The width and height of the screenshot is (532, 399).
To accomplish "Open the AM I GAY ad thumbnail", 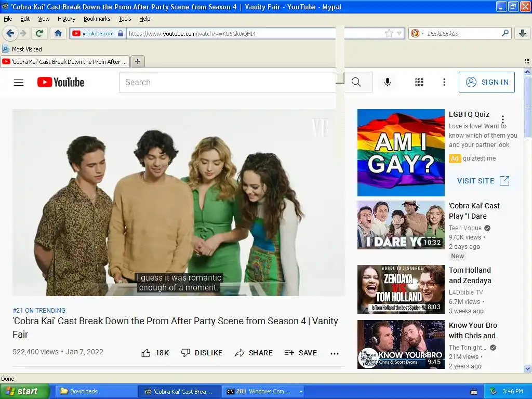I will [x=401, y=153].
